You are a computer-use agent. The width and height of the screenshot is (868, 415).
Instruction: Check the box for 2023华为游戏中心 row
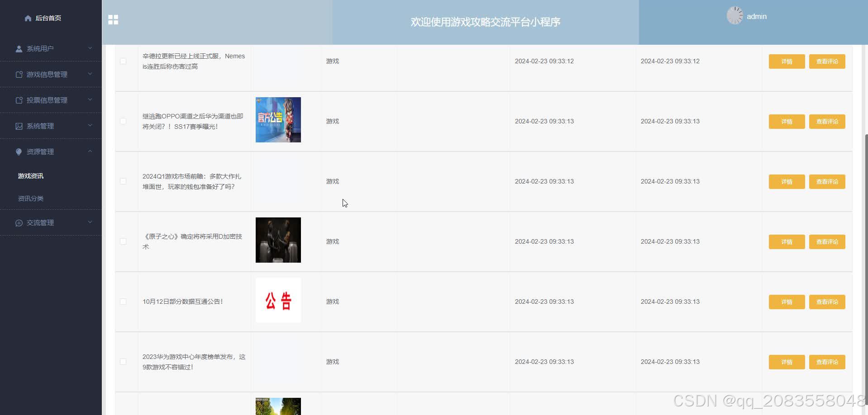pyautogui.click(x=123, y=362)
